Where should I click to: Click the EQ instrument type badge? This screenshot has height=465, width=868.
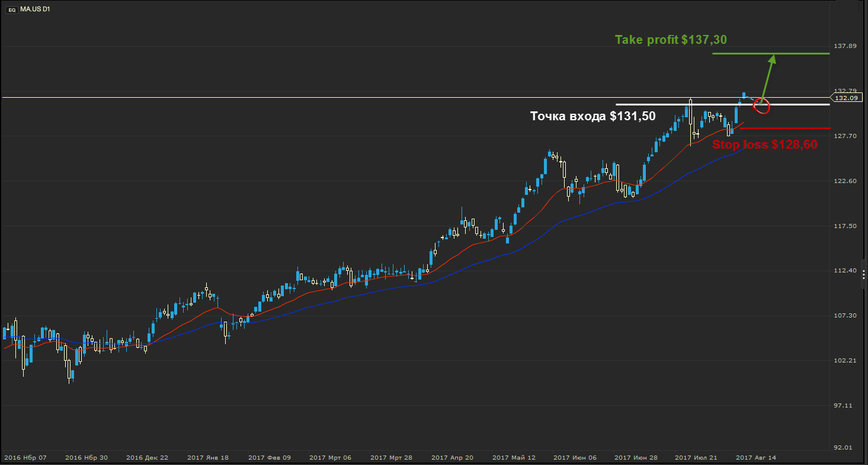pos(12,10)
